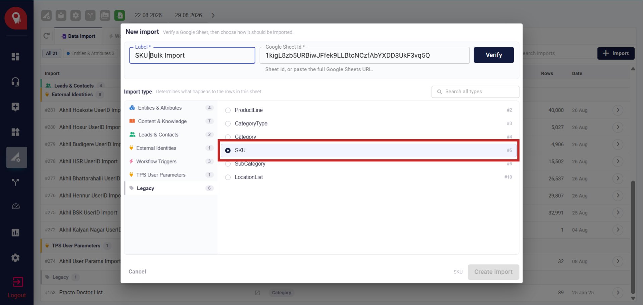The width and height of the screenshot is (644, 305).
Task: Select the image gallery icon in top toolbar
Action: point(105,15)
